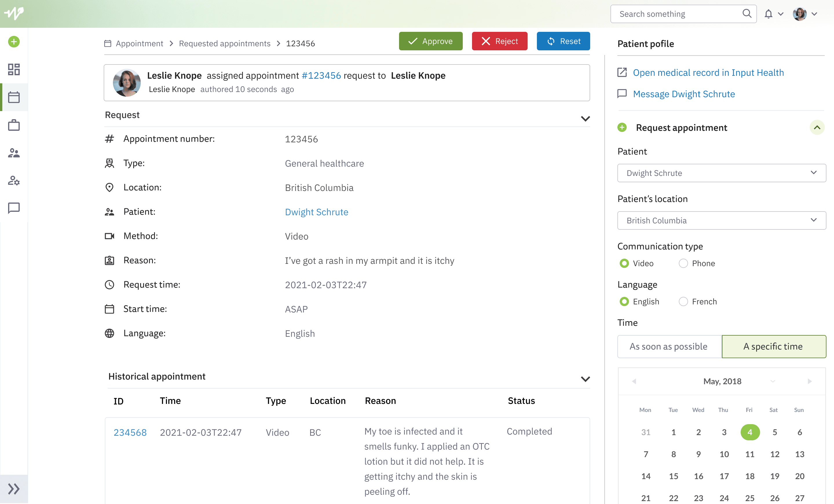Screen dimensions: 834x504
Task: Open the patients people icon in sidebar
Action: coord(14,153)
